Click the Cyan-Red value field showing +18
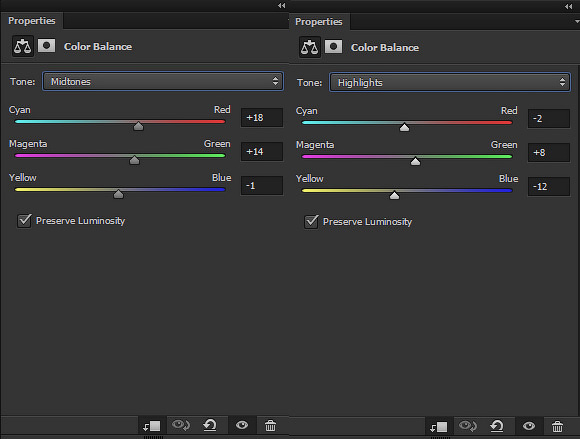The image size is (580, 439). coord(262,118)
